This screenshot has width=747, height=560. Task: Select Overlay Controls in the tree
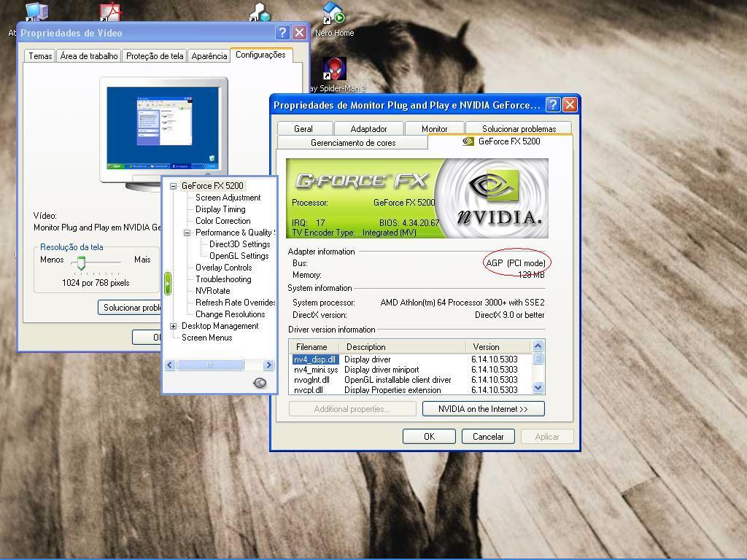click(x=223, y=268)
